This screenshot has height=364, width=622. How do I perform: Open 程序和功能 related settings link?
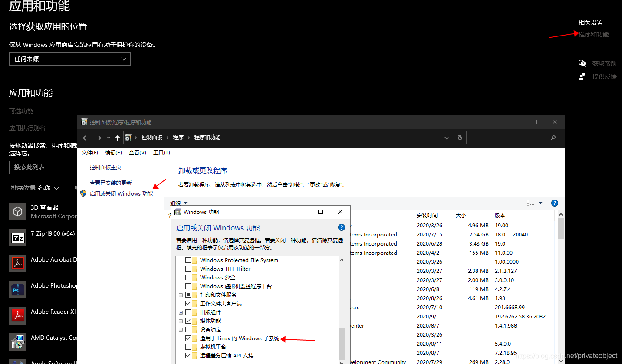coord(594,34)
